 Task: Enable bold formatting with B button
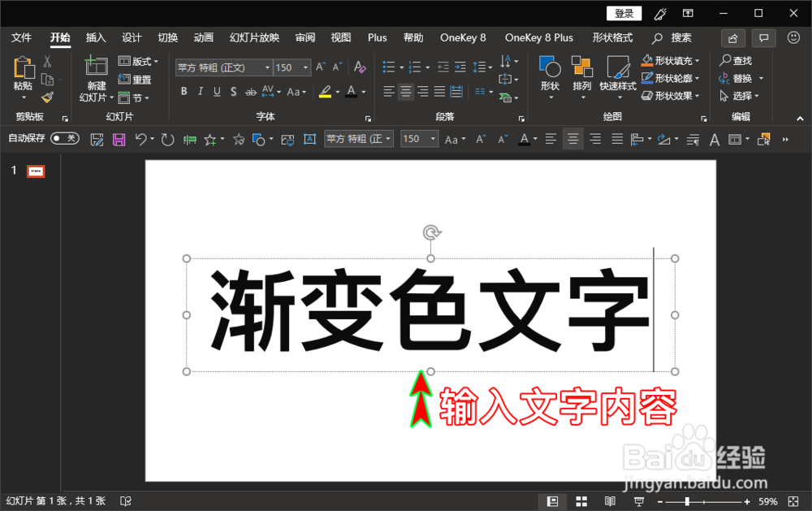click(x=184, y=92)
